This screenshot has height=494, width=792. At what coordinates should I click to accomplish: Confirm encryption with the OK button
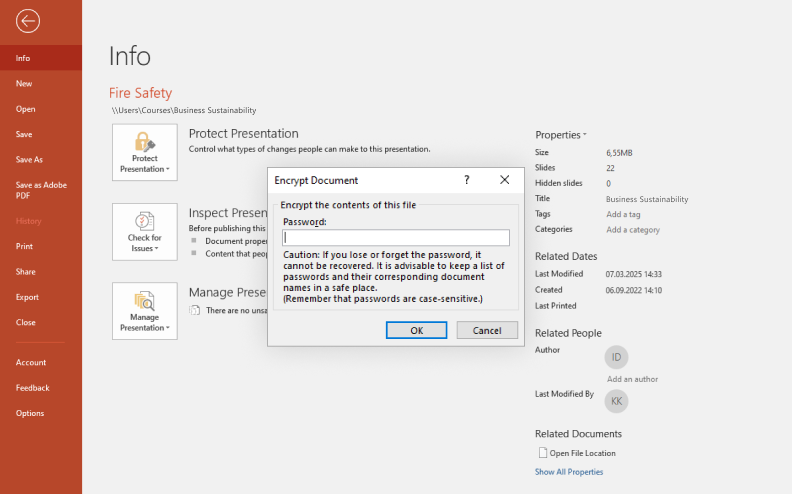[x=416, y=330]
